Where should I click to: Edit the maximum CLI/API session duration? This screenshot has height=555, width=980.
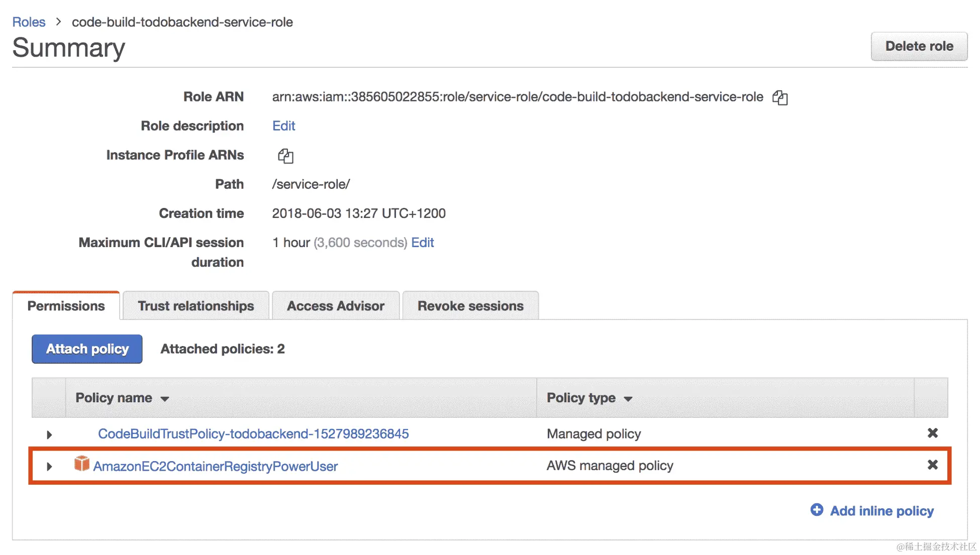tap(422, 243)
